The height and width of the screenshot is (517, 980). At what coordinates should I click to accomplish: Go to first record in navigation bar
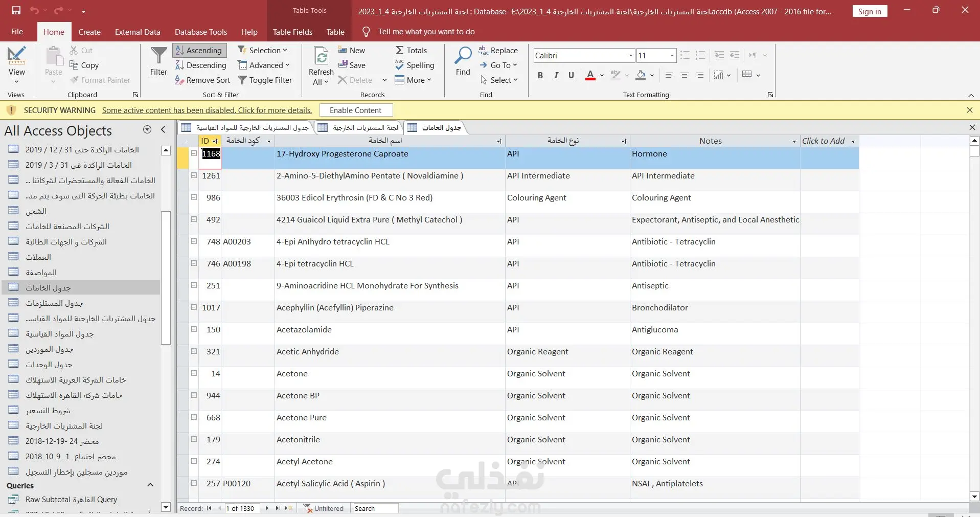(x=209, y=508)
